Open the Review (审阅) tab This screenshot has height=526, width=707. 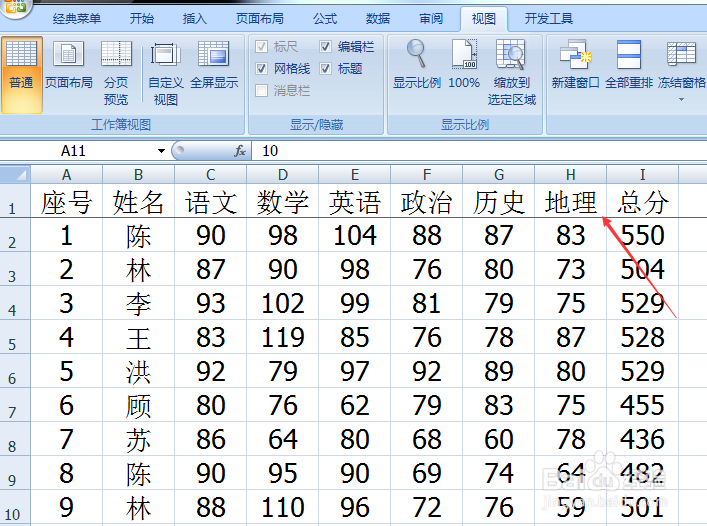click(431, 19)
